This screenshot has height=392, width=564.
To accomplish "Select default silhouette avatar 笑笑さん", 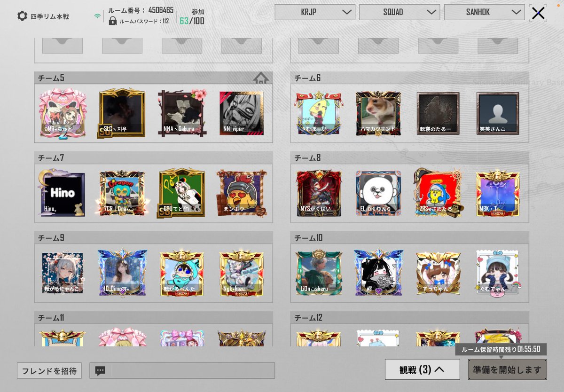I will point(498,113).
